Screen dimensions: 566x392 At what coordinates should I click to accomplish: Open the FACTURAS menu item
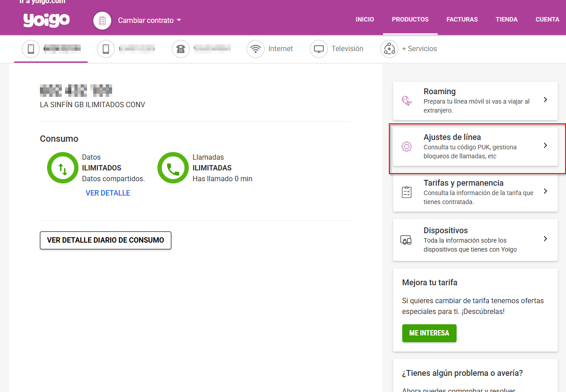[x=462, y=19]
